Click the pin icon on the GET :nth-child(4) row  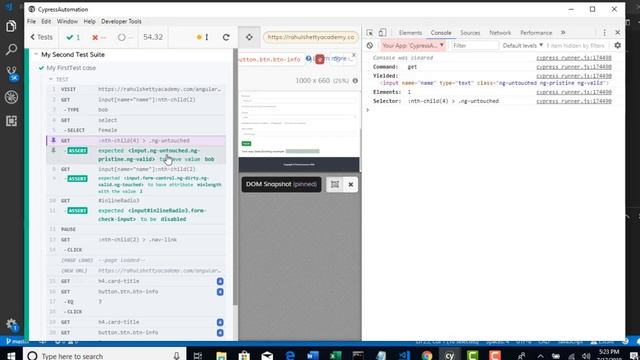tap(53, 140)
